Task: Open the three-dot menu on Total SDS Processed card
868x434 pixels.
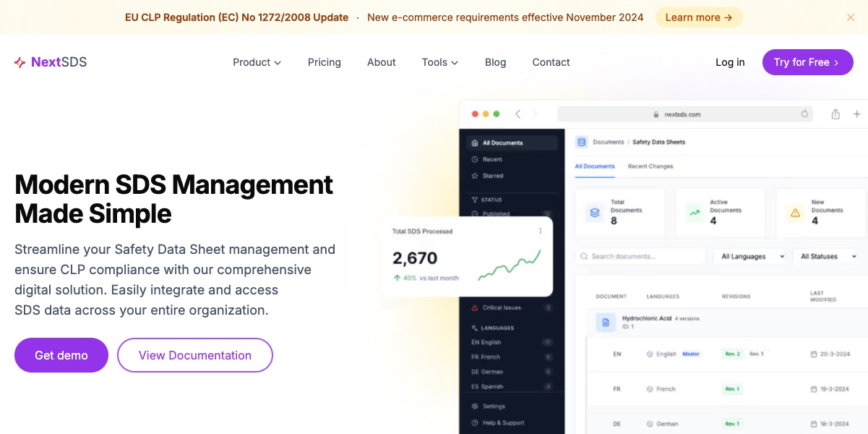Action: click(x=540, y=231)
